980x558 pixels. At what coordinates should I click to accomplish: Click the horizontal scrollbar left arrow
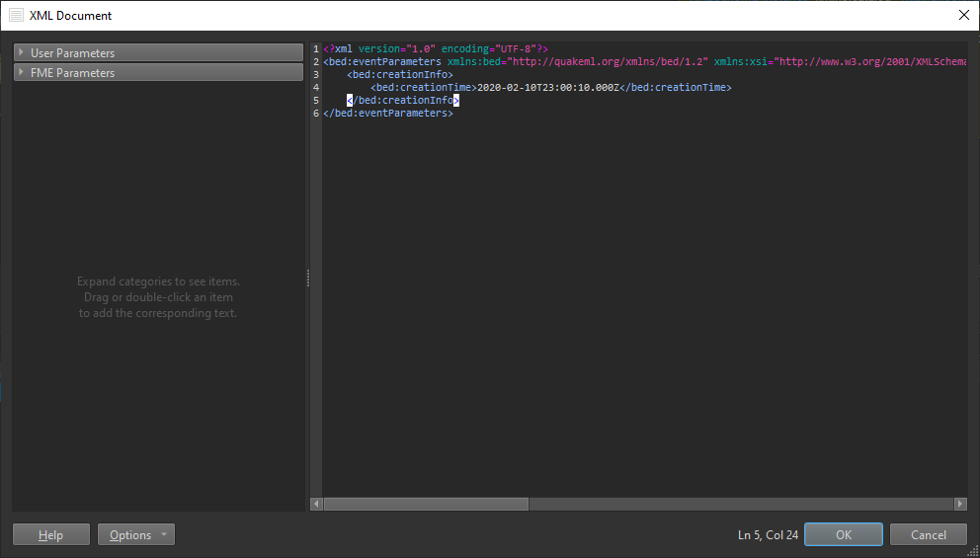317,504
